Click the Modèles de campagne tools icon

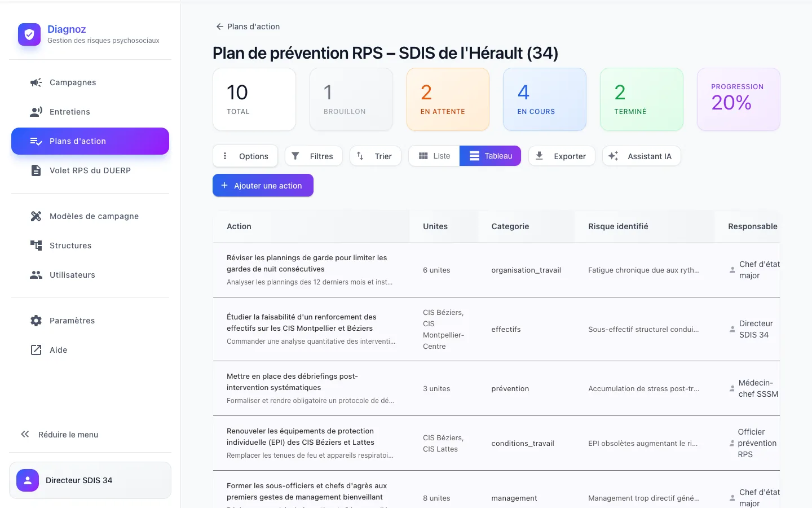(36, 216)
